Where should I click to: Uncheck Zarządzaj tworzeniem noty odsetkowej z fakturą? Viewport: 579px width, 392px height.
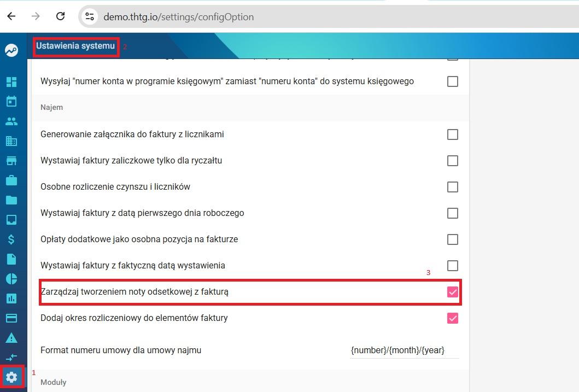coord(452,292)
